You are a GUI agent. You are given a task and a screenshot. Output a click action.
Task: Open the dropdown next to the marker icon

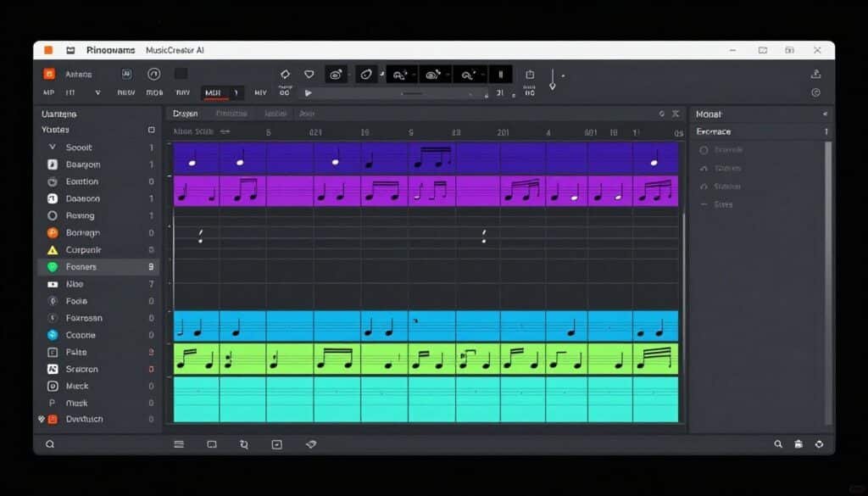[x=563, y=75]
